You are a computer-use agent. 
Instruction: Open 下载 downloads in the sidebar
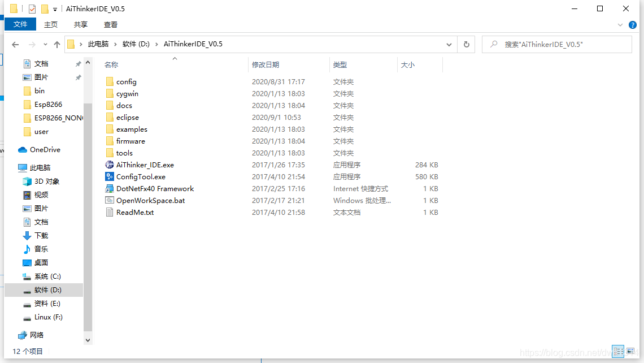[x=36, y=236]
